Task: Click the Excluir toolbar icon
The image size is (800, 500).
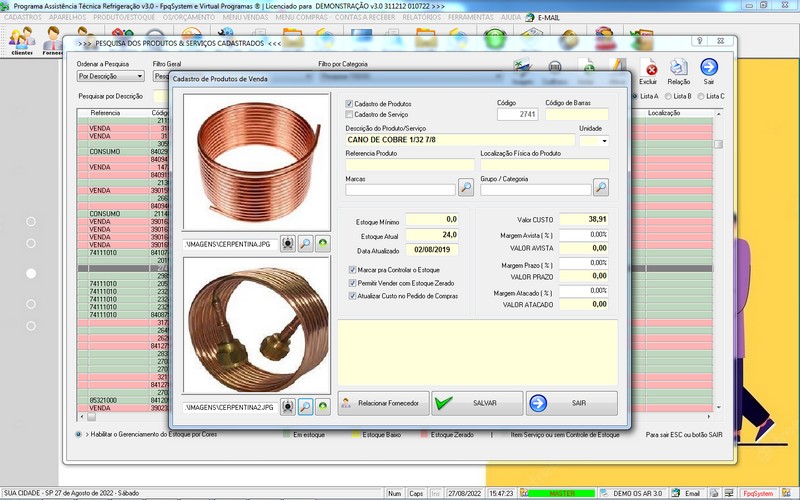Action: [x=648, y=69]
